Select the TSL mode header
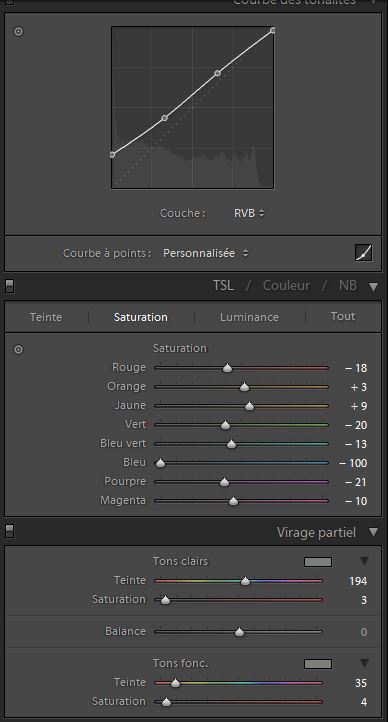Screen dimensions: 388x722 point(223,285)
